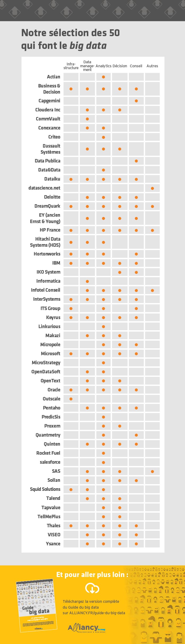The height and width of the screenshot is (644, 185).
Task: Click SAS's orange Autres dot
Action: (152, 471)
